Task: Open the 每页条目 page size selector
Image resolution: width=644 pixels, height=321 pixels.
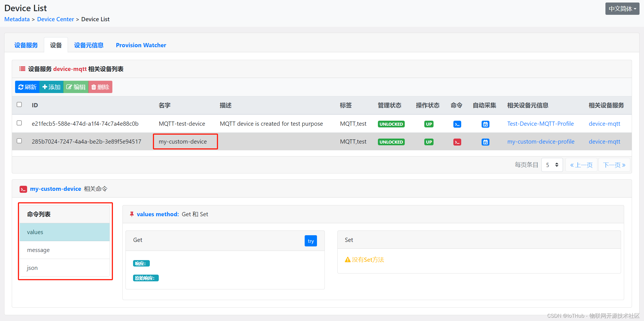Action: (552, 165)
